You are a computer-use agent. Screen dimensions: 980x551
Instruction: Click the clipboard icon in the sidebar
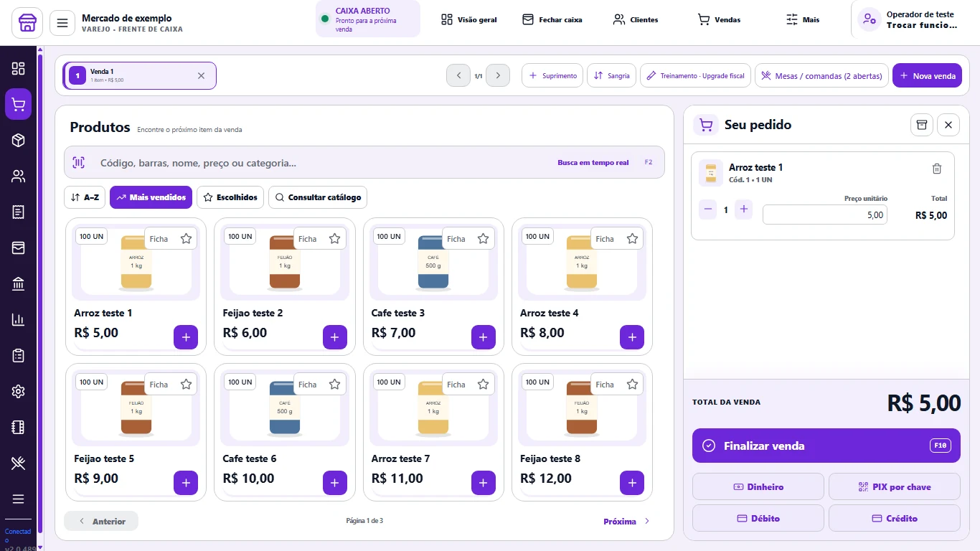tap(18, 355)
